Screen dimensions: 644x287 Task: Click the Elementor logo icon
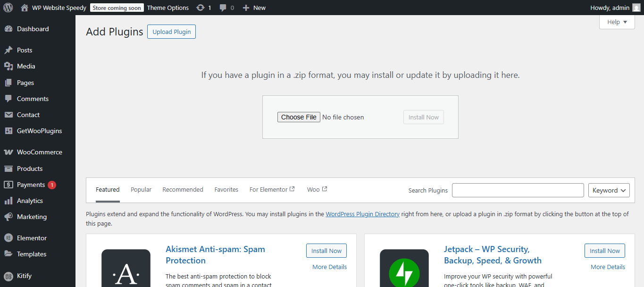tap(8, 238)
